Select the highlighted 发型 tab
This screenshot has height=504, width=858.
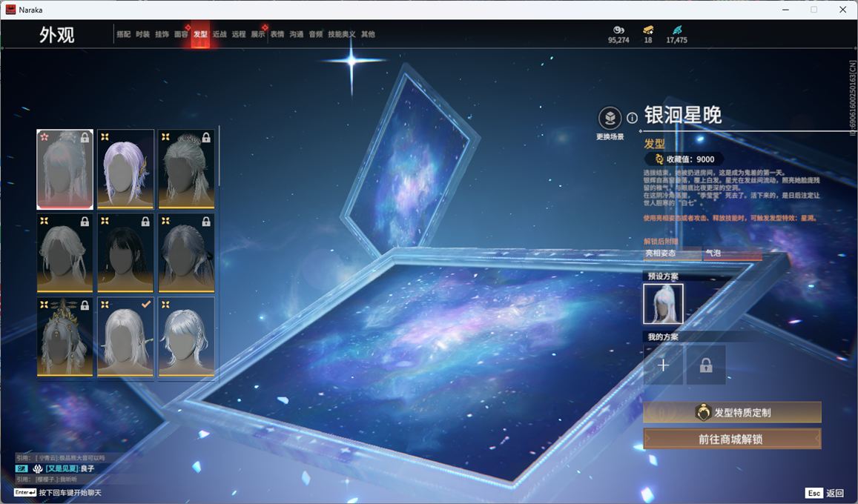pyautogui.click(x=200, y=34)
